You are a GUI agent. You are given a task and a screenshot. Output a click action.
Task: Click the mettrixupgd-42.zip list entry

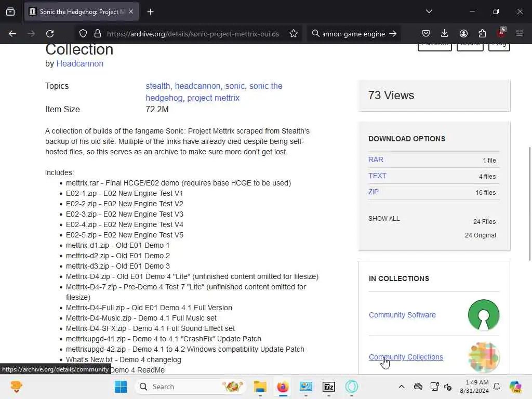click(185, 349)
